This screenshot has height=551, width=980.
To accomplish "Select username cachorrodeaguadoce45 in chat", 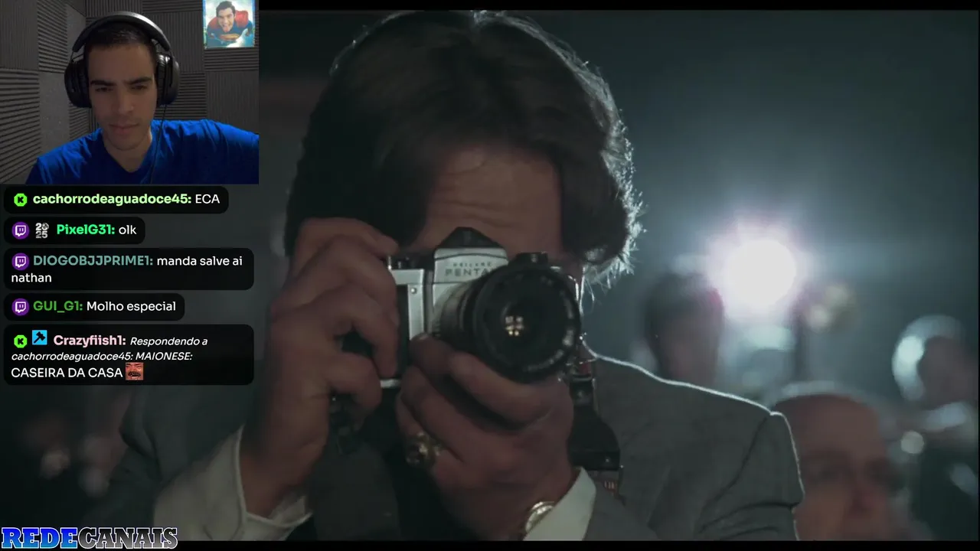I will [x=112, y=199].
